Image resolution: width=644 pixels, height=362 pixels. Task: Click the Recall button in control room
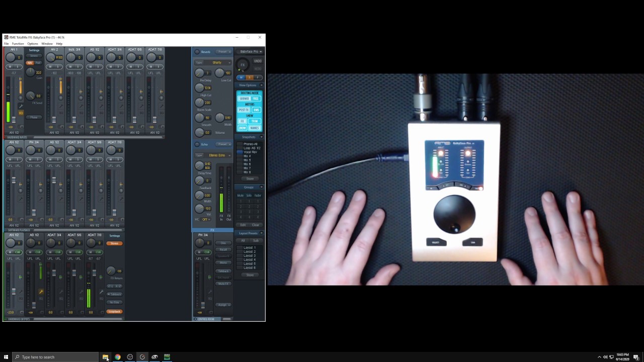[x=223, y=249]
